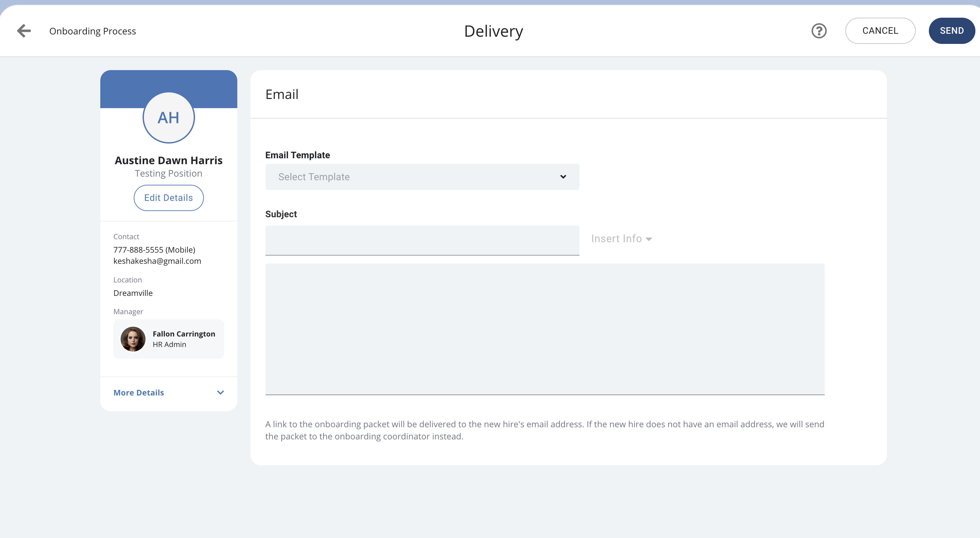Click the back arrow icon
This screenshot has width=980, height=538.
tap(24, 31)
